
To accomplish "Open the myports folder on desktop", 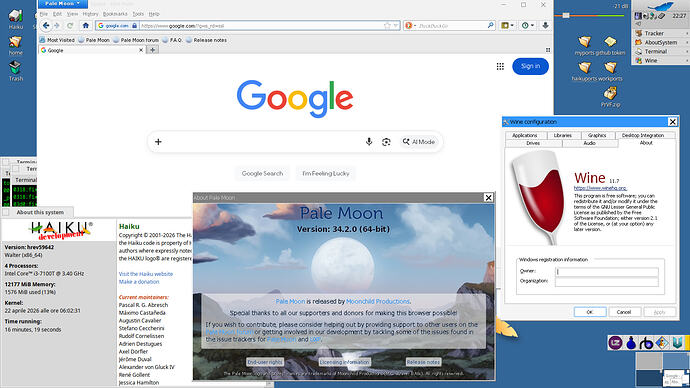I will click(x=584, y=45).
